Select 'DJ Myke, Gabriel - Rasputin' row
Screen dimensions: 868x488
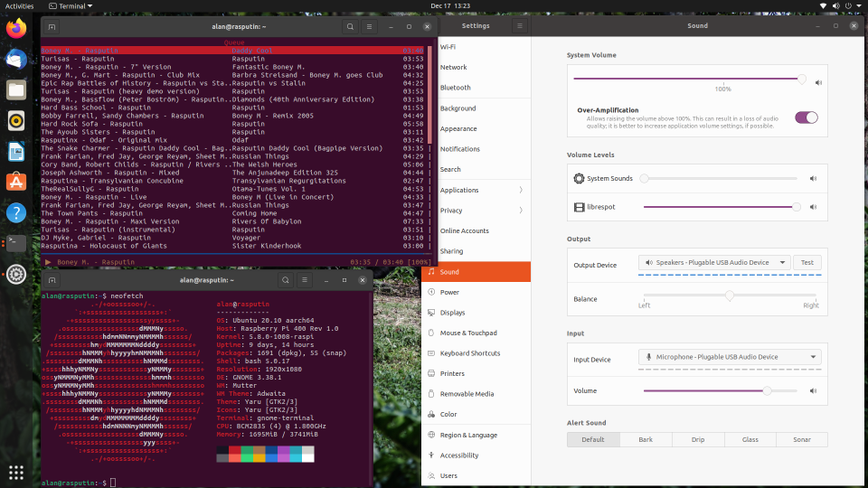click(232, 238)
